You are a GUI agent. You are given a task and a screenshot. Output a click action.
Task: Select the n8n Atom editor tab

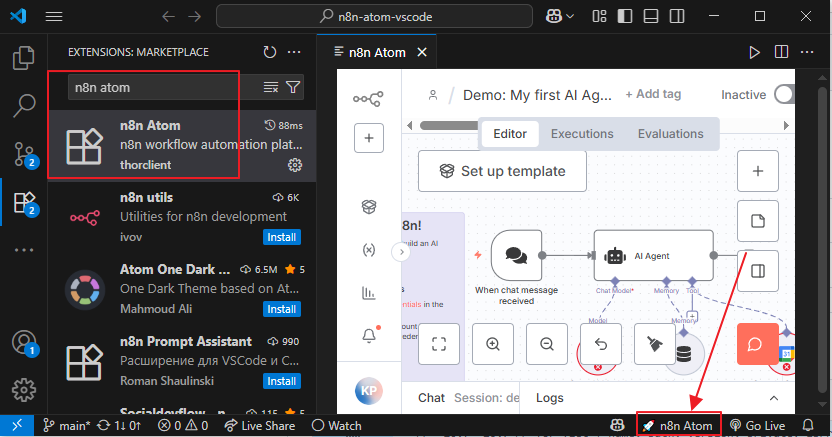pos(377,53)
